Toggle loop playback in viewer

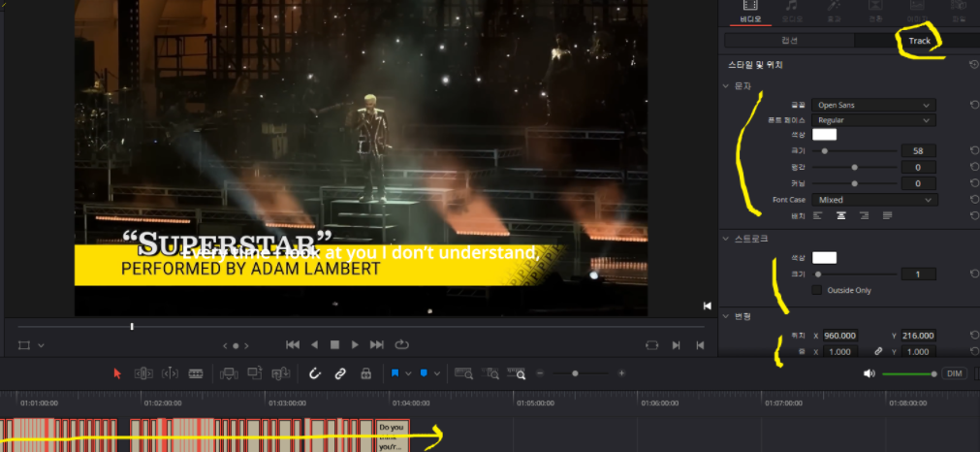[x=401, y=344]
